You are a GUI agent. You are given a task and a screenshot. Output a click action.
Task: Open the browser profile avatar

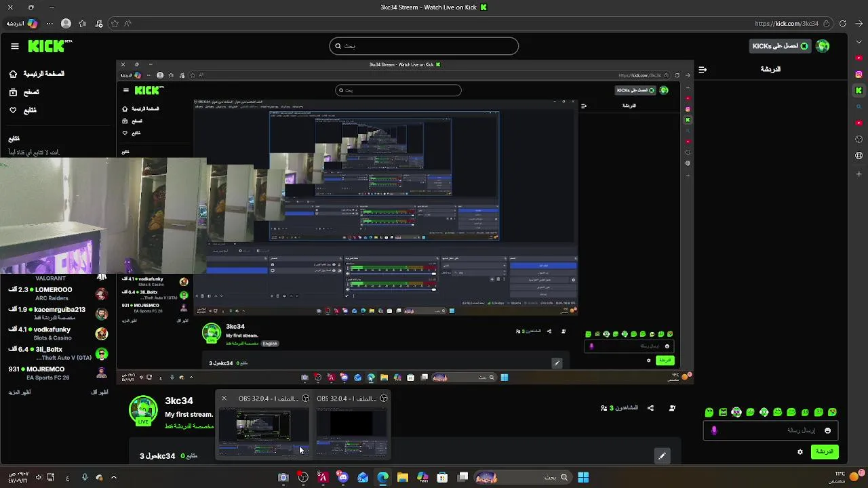[66, 24]
